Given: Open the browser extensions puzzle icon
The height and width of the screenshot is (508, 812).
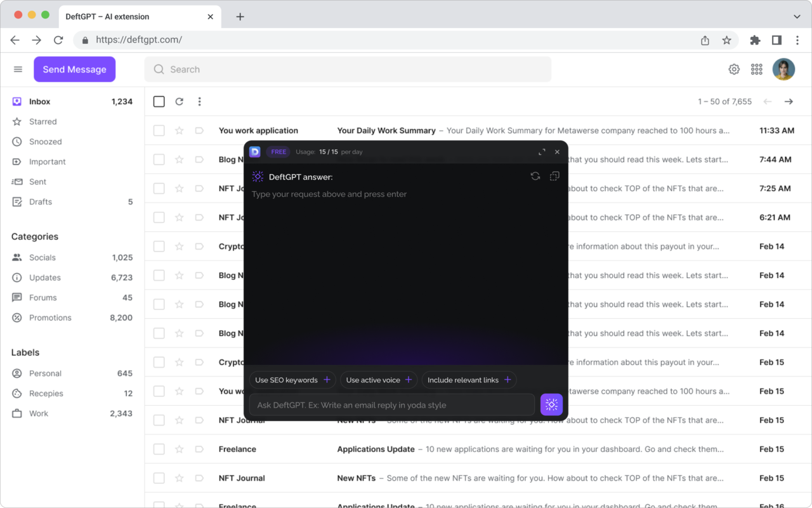Looking at the screenshot, I should pos(755,40).
